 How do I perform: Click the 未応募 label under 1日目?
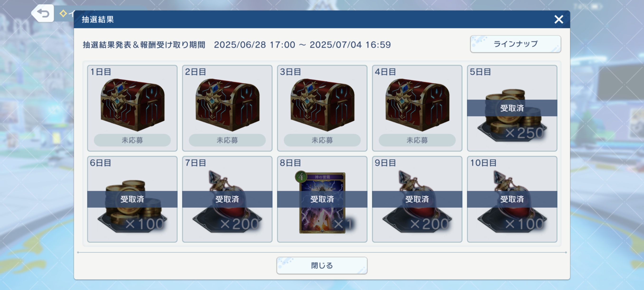coord(132,140)
